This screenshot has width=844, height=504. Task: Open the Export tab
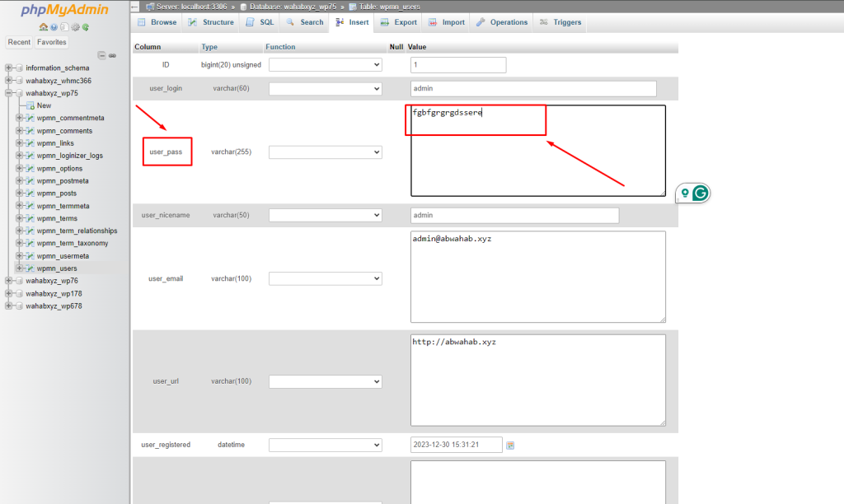pyautogui.click(x=399, y=22)
